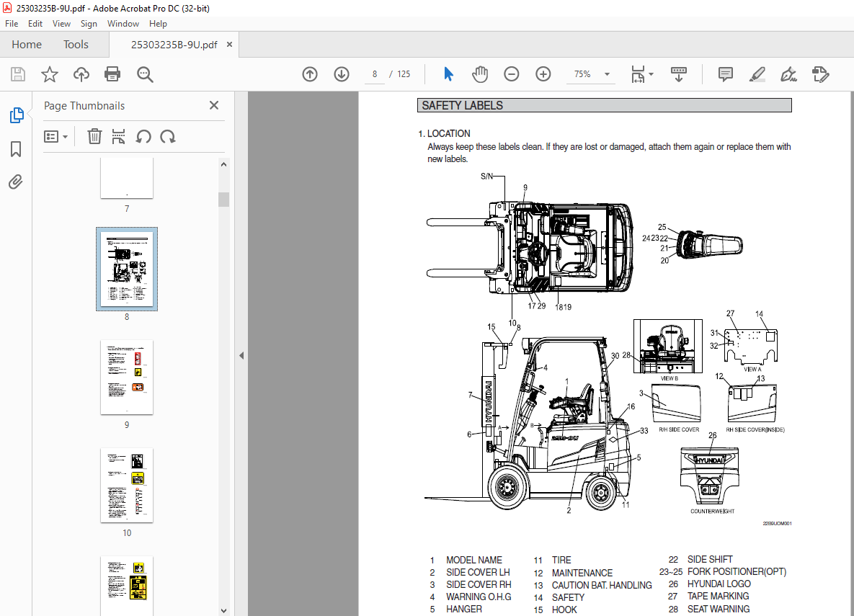Click the upload to cloud icon
Screen dimensions: 854x616
(x=81, y=74)
